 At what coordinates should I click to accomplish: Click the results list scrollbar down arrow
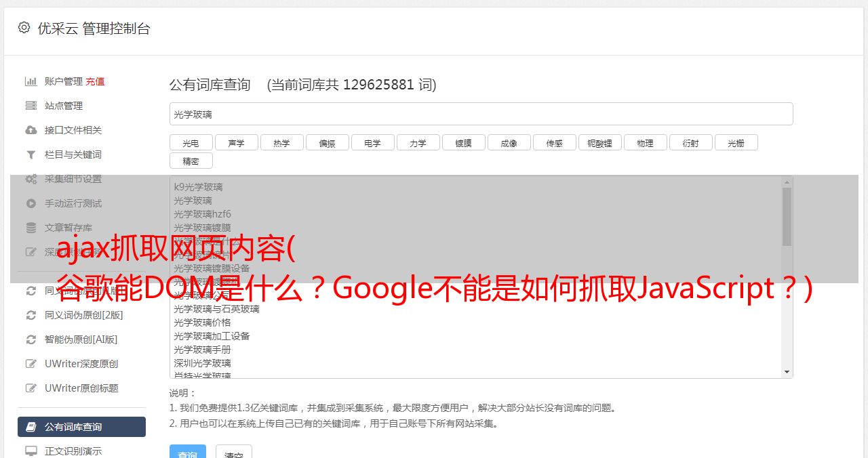tap(787, 372)
